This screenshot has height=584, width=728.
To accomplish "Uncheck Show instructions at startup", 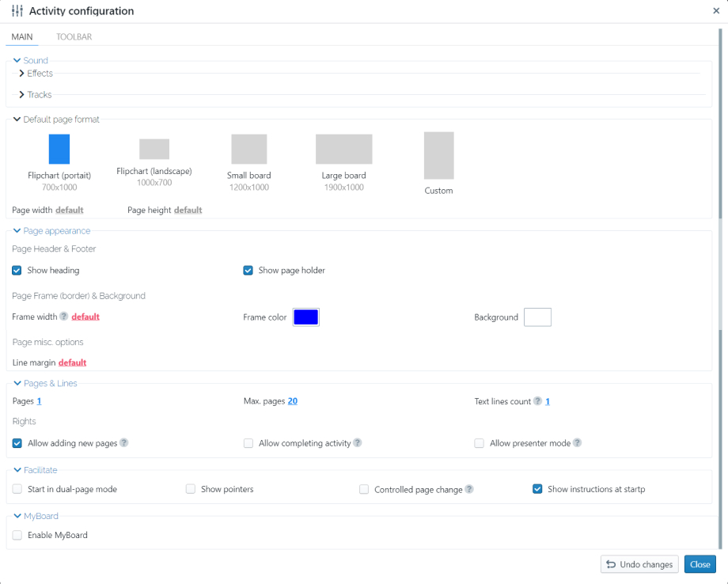I will pyautogui.click(x=537, y=489).
